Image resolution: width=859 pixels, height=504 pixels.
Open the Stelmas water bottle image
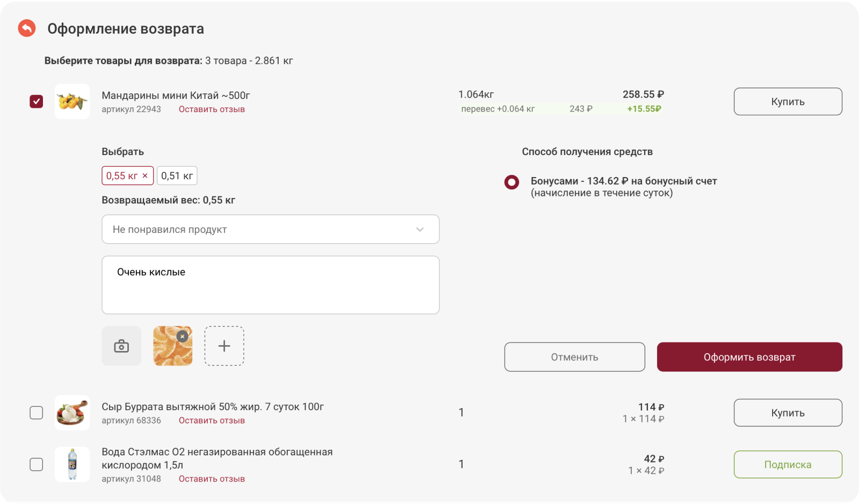click(x=72, y=464)
